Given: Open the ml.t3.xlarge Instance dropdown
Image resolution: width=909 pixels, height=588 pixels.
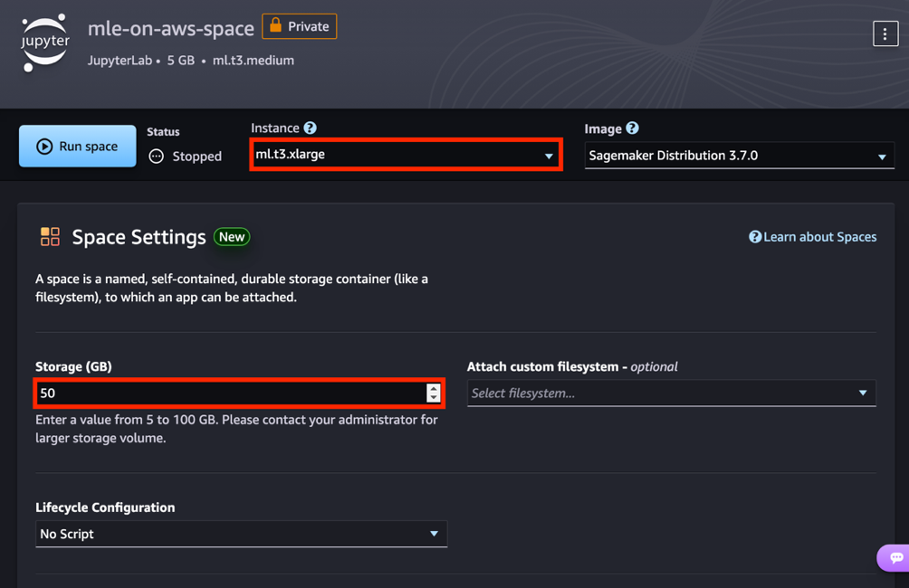Looking at the screenshot, I should point(406,155).
